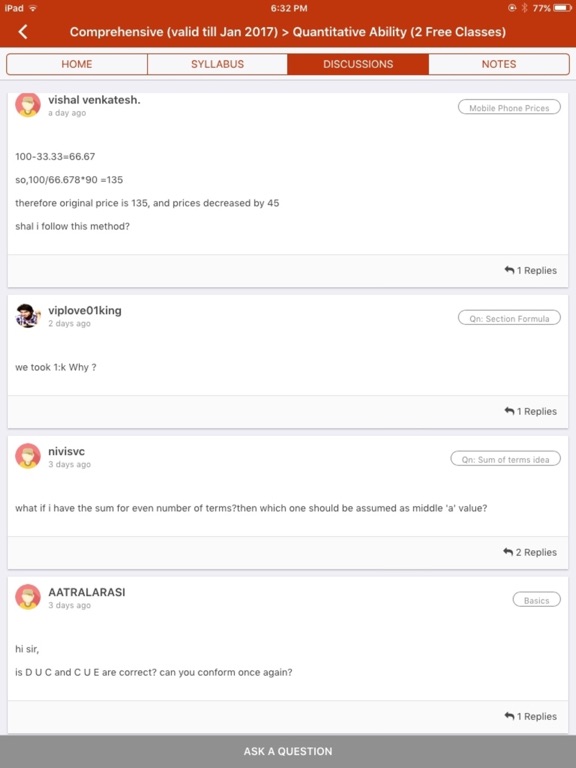Open viplove01king's profile photo
This screenshot has height=768, width=576.
click(x=28, y=315)
